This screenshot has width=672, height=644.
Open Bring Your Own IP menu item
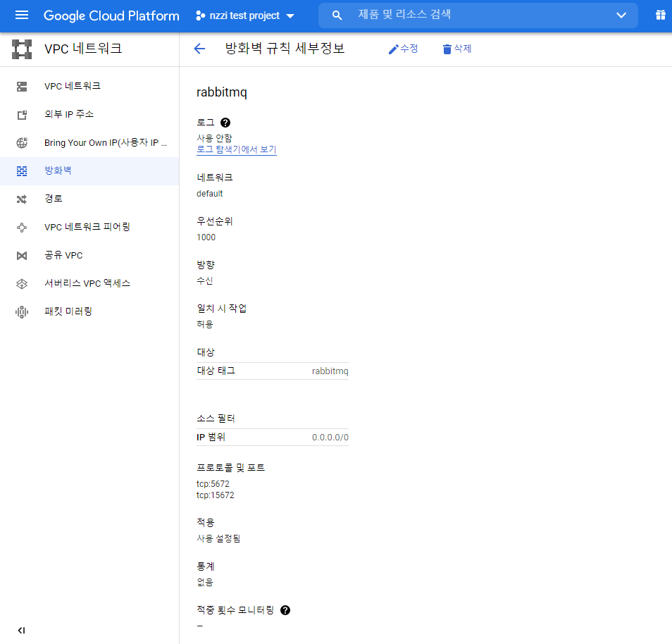pos(89,143)
